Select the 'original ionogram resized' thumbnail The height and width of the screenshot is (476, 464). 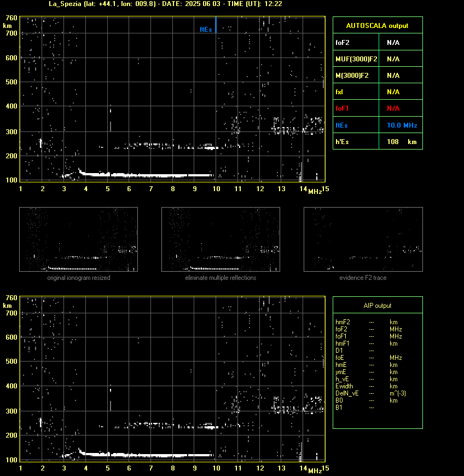click(79, 239)
